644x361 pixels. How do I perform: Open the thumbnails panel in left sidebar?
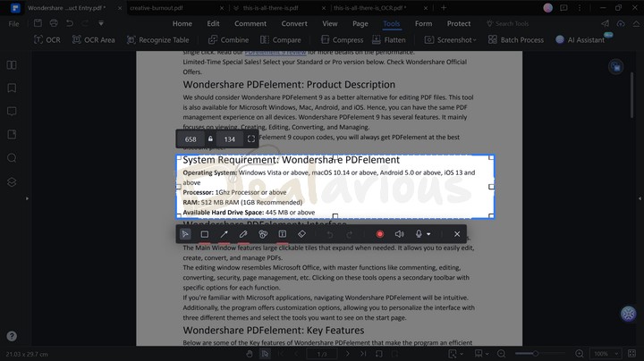click(12, 65)
